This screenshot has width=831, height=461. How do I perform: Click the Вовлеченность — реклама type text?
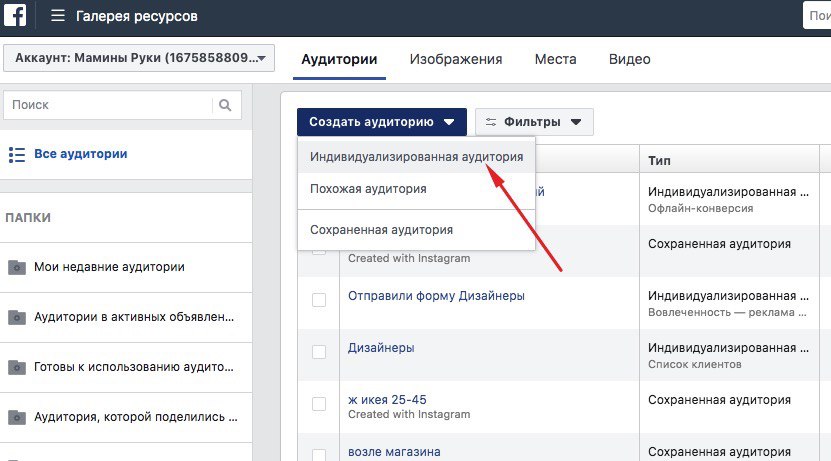(727, 313)
